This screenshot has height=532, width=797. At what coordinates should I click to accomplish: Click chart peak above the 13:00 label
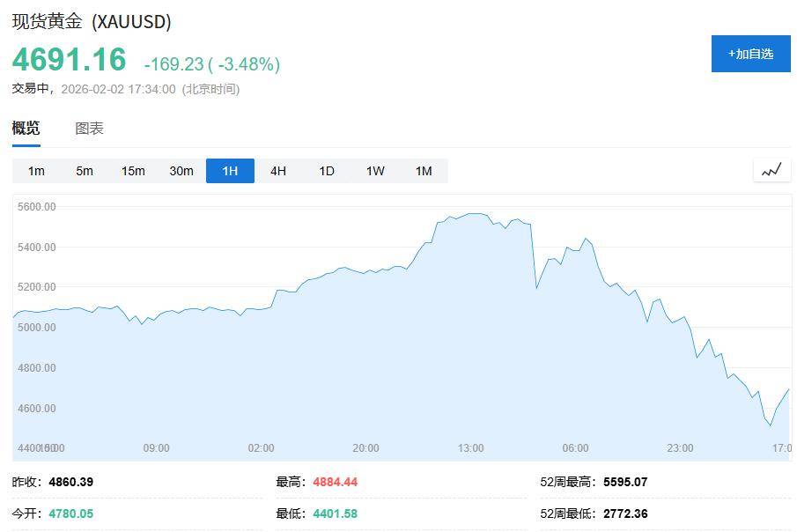click(x=474, y=214)
